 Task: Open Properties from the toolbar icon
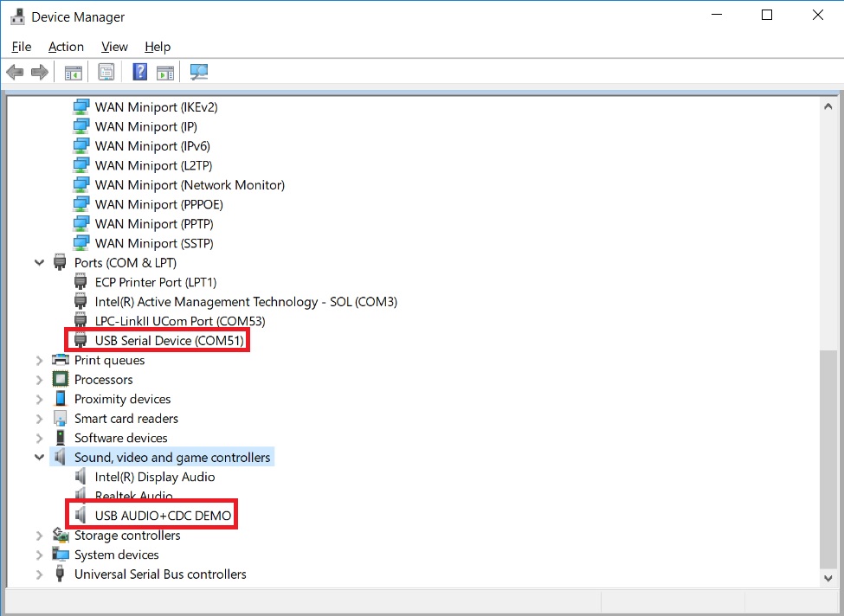coord(106,71)
